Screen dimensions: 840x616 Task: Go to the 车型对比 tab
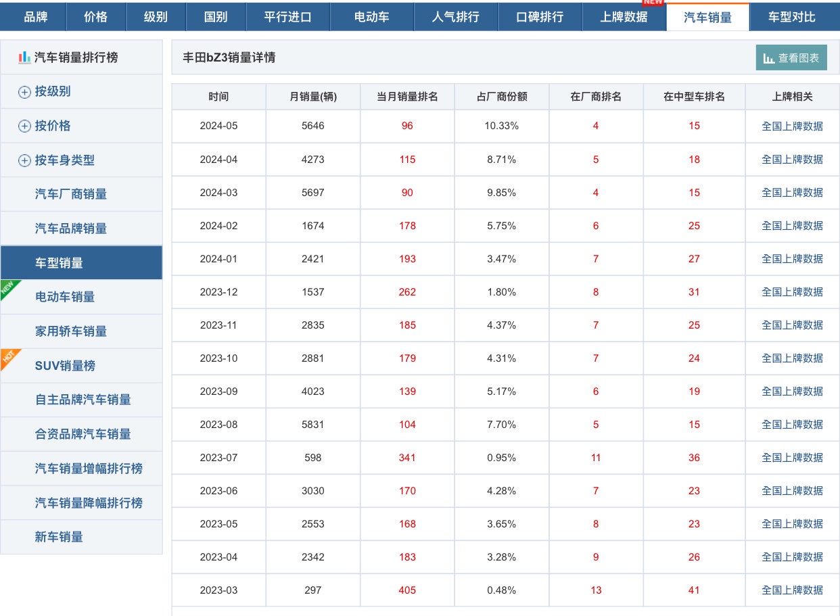[791, 17]
